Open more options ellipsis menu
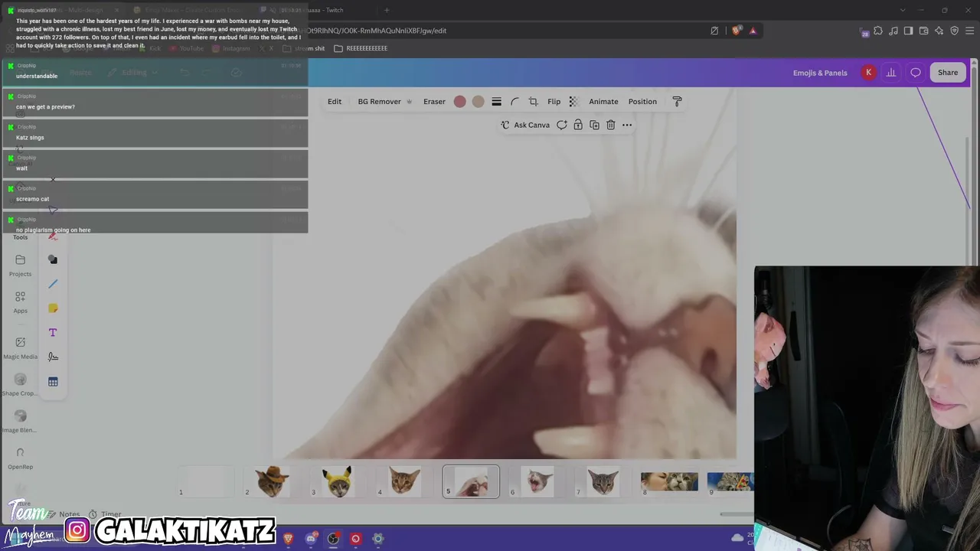The height and width of the screenshot is (551, 980). (627, 125)
